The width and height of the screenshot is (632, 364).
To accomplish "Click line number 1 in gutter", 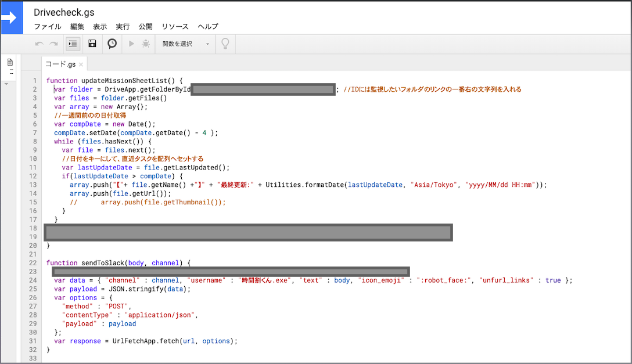I will (x=35, y=81).
